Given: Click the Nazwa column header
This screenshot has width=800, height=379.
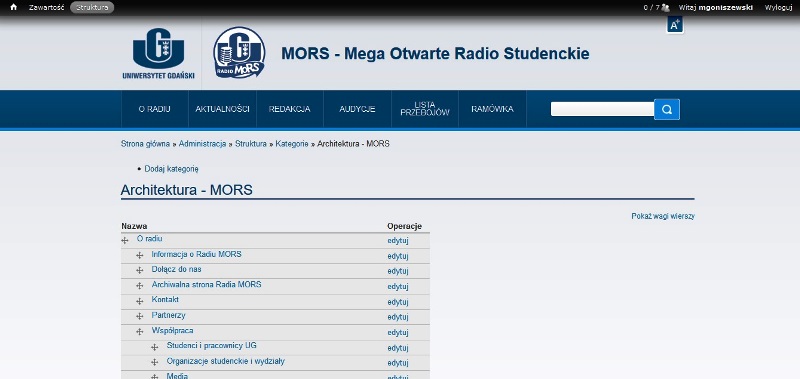Looking at the screenshot, I should 135,226.
